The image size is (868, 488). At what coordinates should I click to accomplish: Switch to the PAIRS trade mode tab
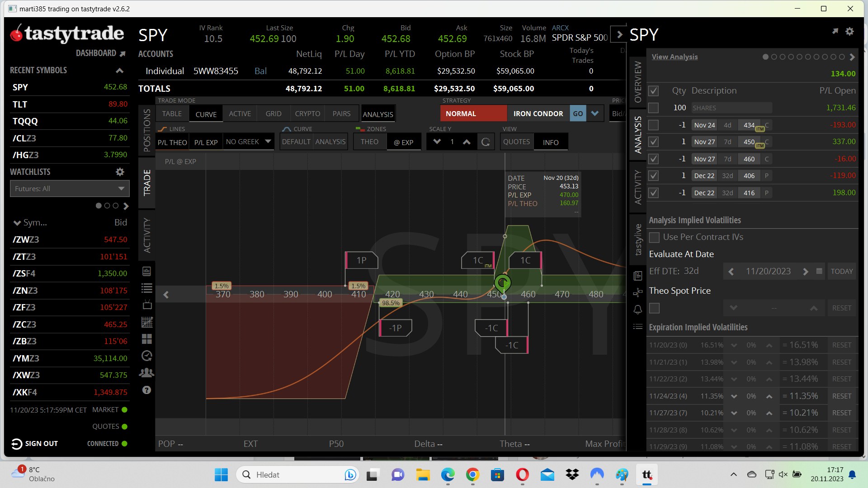click(x=342, y=114)
